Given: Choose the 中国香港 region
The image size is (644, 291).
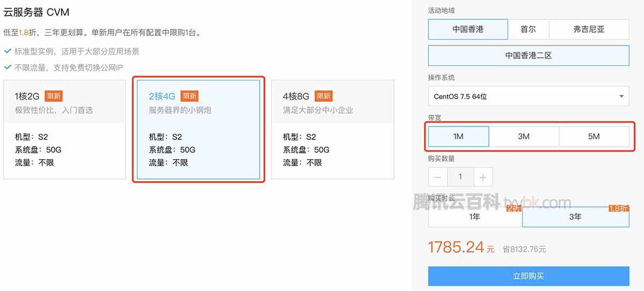Looking at the screenshot, I should [x=468, y=29].
